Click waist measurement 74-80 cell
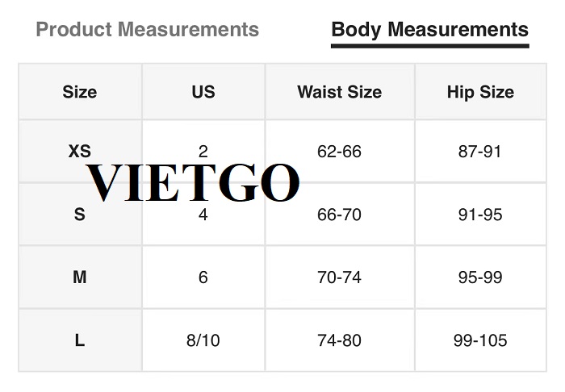Screen dimensions: 565x392 pyautogui.click(x=340, y=340)
